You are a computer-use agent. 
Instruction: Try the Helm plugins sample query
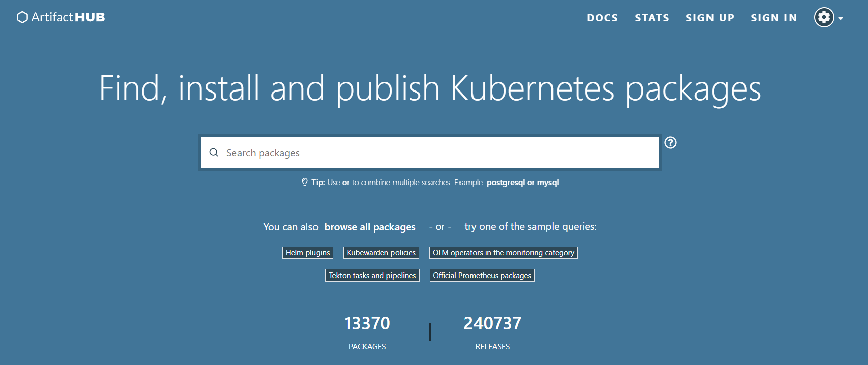307,253
